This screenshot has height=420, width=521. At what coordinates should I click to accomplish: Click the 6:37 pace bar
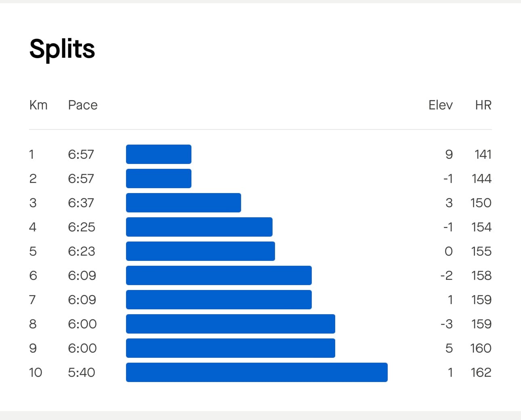pyautogui.click(x=183, y=203)
